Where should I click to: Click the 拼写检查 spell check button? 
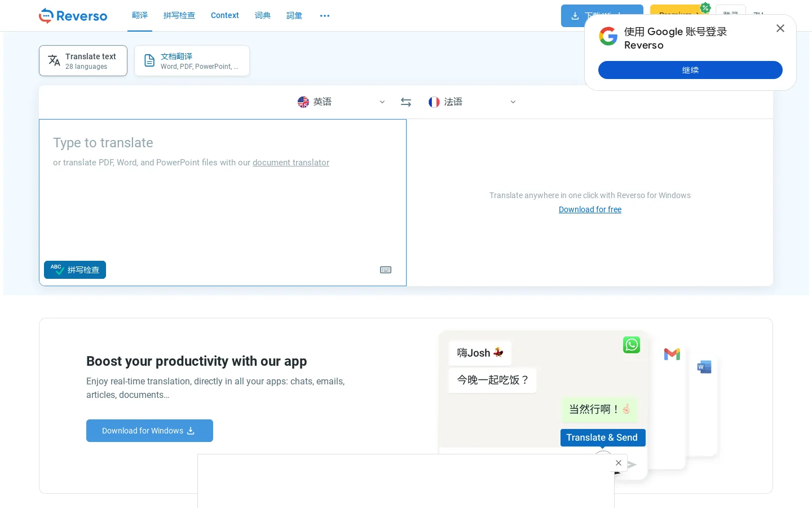[x=75, y=270]
